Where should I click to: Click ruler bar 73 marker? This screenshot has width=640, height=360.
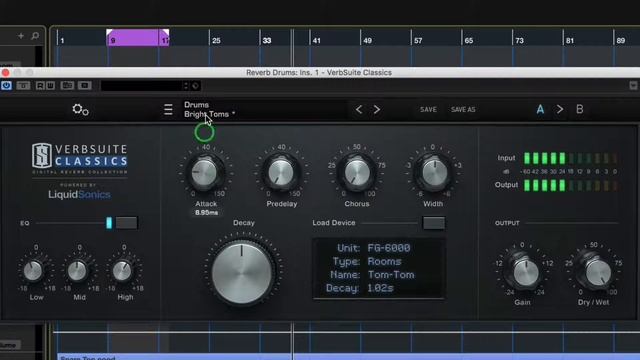(519, 41)
